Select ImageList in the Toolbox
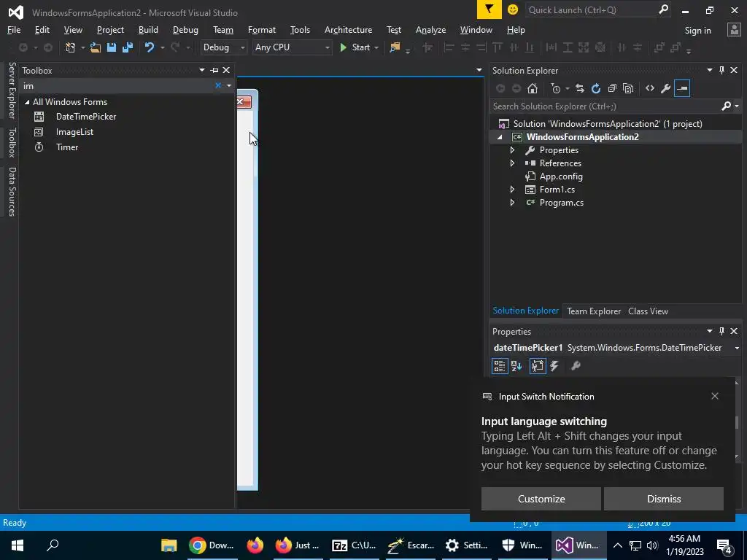This screenshot has width=747, height=560. click(x=74, y=132)
